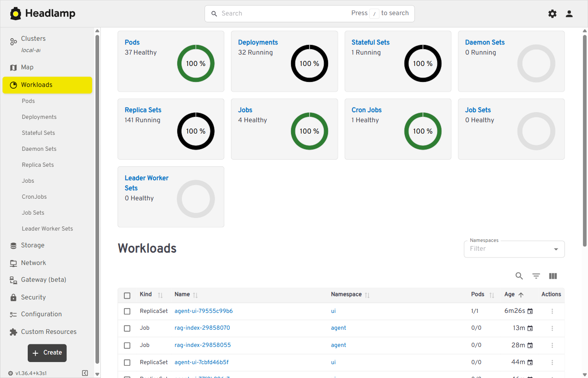Open the table filter icon
The width and height of the screenshot is (588, 378).
pos(536,276)
